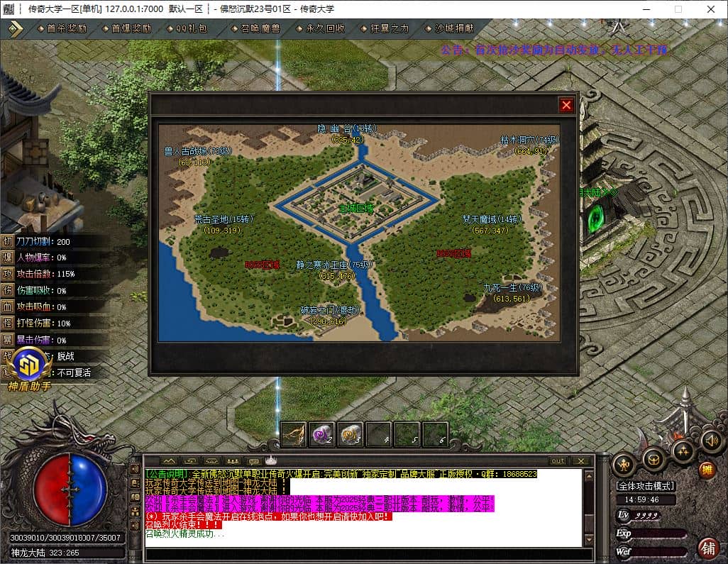The height and width of the screenshot is (564, 728).
Task: Teleport to 兽人古战场(73级) on the map
Action: (198, 157)
